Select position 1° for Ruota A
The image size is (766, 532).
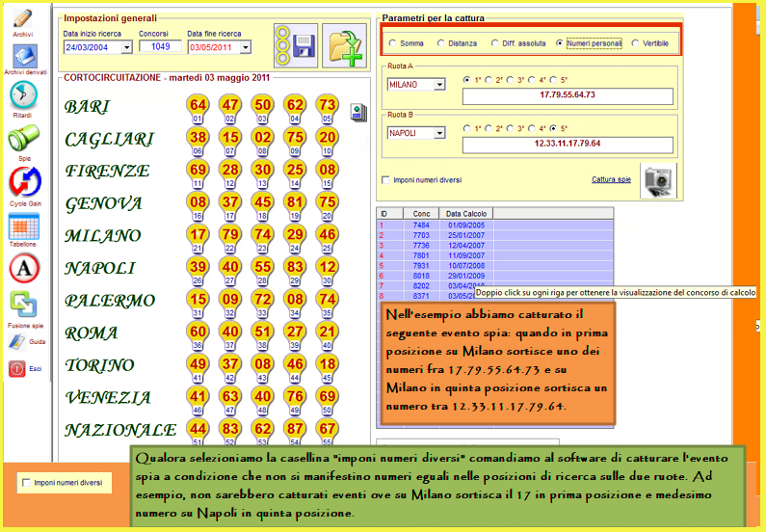coord(467,80)
